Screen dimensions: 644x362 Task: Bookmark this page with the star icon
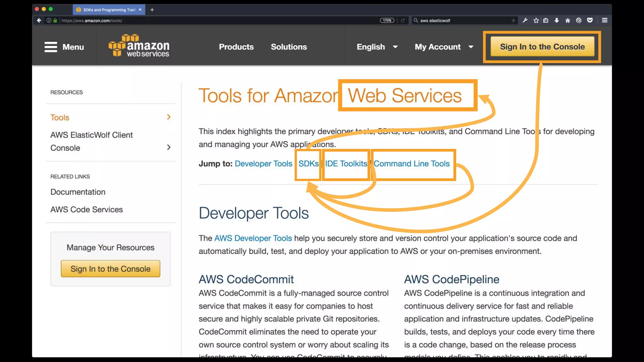point(536,20)
